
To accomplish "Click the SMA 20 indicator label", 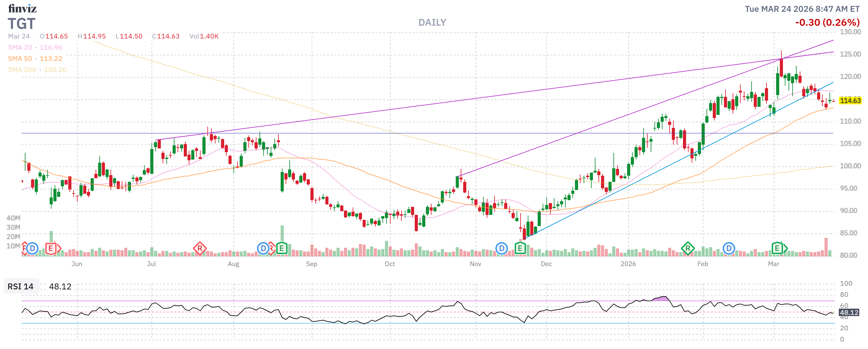I will pos(20,48).
